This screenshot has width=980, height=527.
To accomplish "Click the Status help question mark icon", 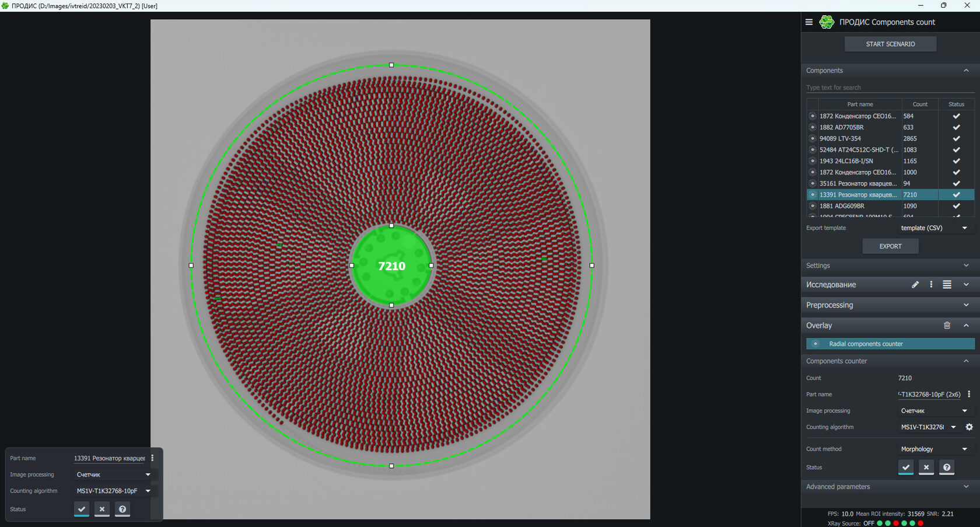I will pyautogui.click(x=947, y=467).
